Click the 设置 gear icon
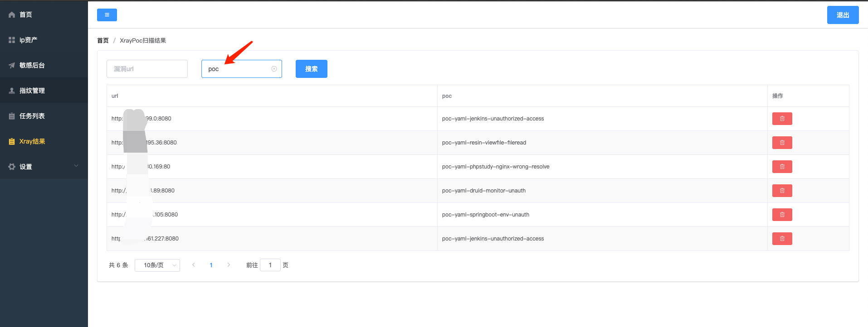 [x=12, y=167]
